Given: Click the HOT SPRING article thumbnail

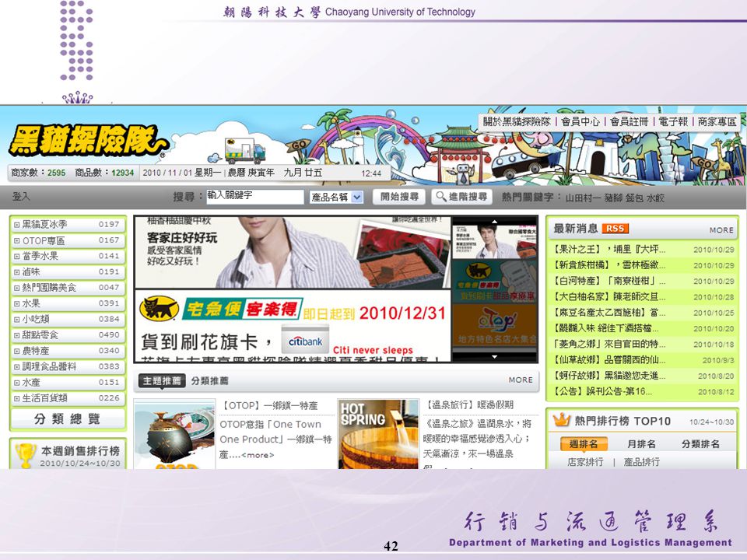Looking at the screenshot, I should pyautogui.click(x=378, y=434).
